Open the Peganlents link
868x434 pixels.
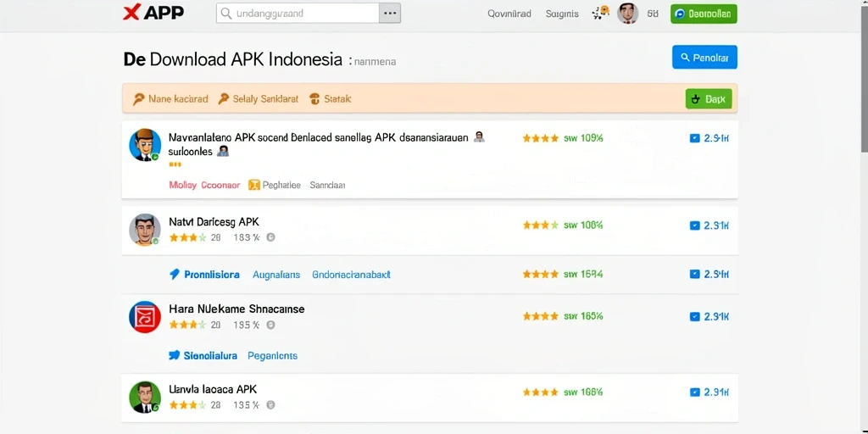[272, 355]
